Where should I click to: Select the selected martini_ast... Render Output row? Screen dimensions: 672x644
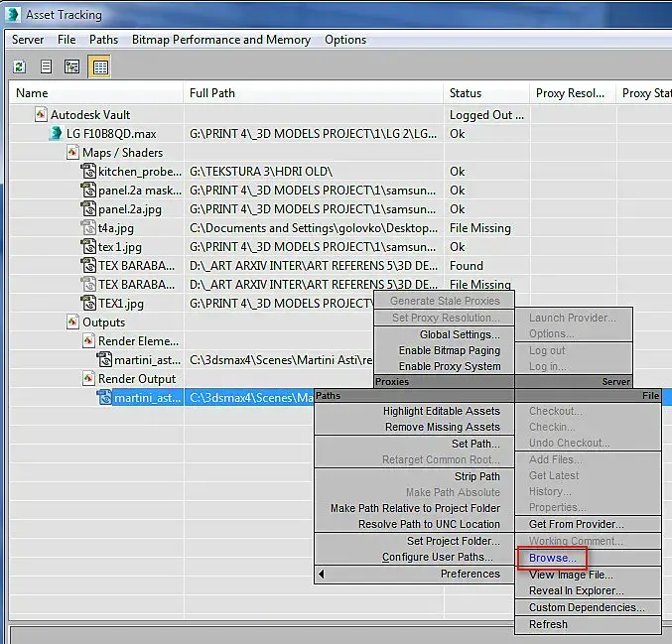tap(147, 398)
